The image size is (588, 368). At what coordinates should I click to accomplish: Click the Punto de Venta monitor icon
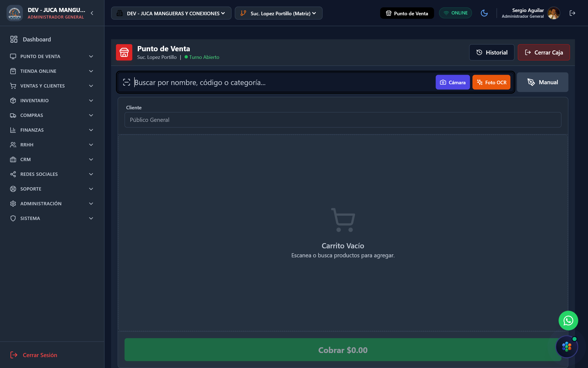13,56
